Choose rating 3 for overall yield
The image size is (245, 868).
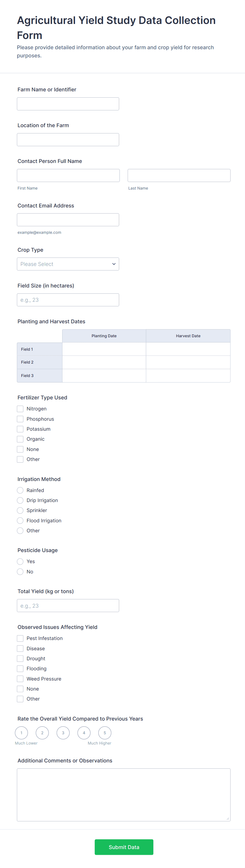(63, 733)
